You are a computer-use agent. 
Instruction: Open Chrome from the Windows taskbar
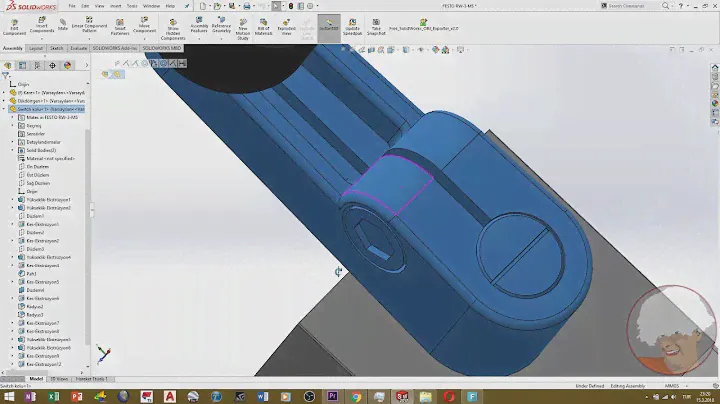click(355, 396)
